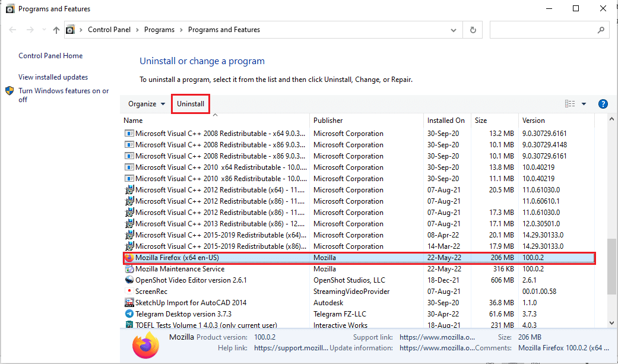618x364 pixels.
Task: Expand chevron after Programs breadcrumb
Action: click(181, 30)
